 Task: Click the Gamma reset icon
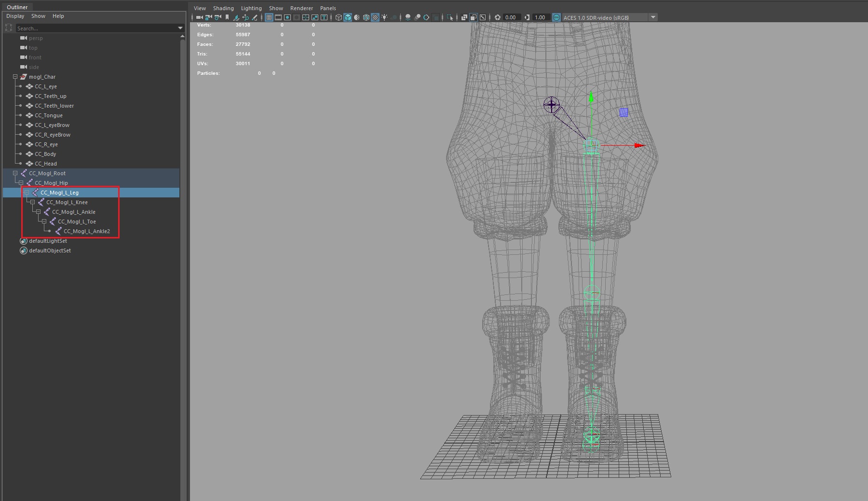click(527, 17)
